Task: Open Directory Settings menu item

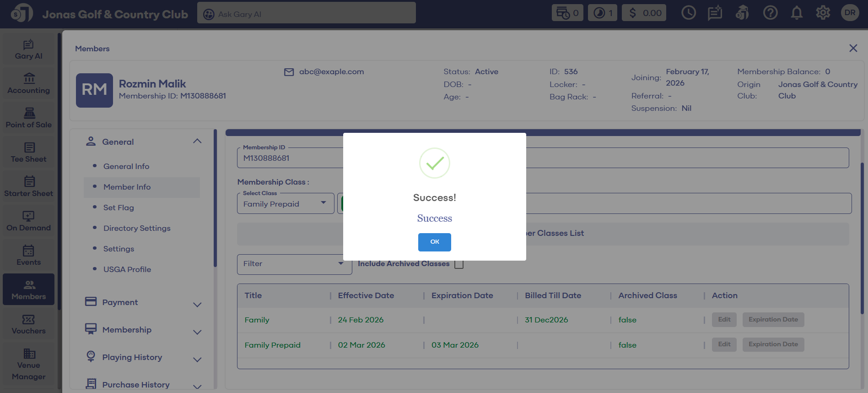Action: point(137,228)
